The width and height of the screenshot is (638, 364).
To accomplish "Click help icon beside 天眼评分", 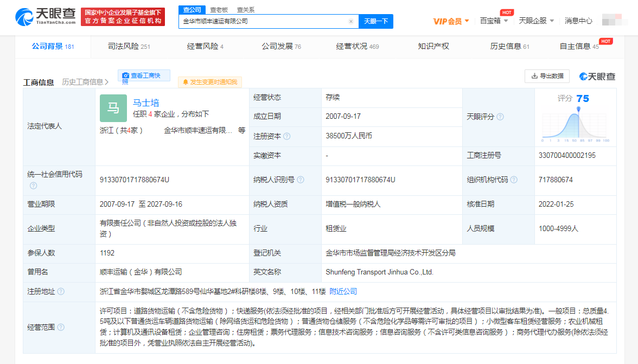I will point(500,117).
